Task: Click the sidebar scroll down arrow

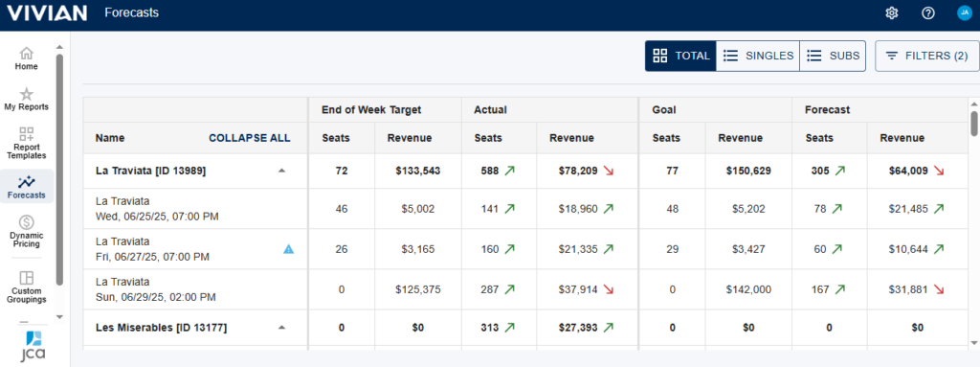Action: 59,317
